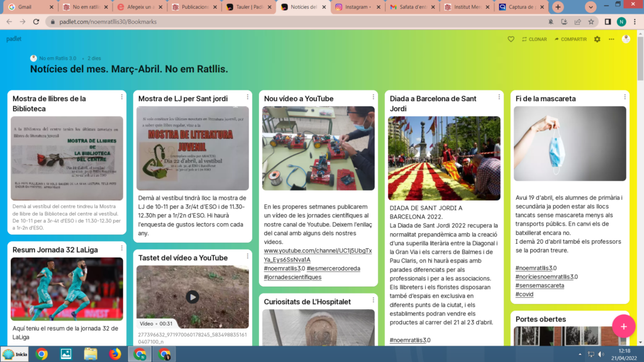Screen dimensions: 644x362
Task: Switch to the Gmail tab
Action: [25, 7]
